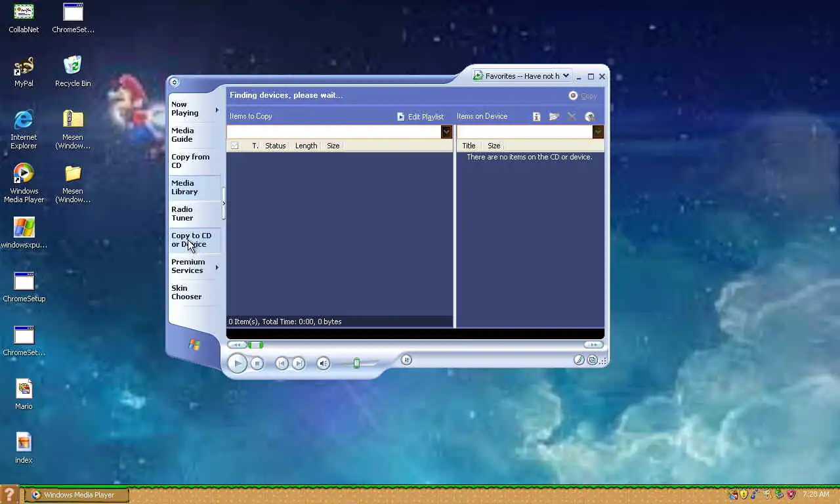Click the red shield alert tray icon
Image resolution: width=840 pixels, height=504 pixels.
click(x=791, y=494)
